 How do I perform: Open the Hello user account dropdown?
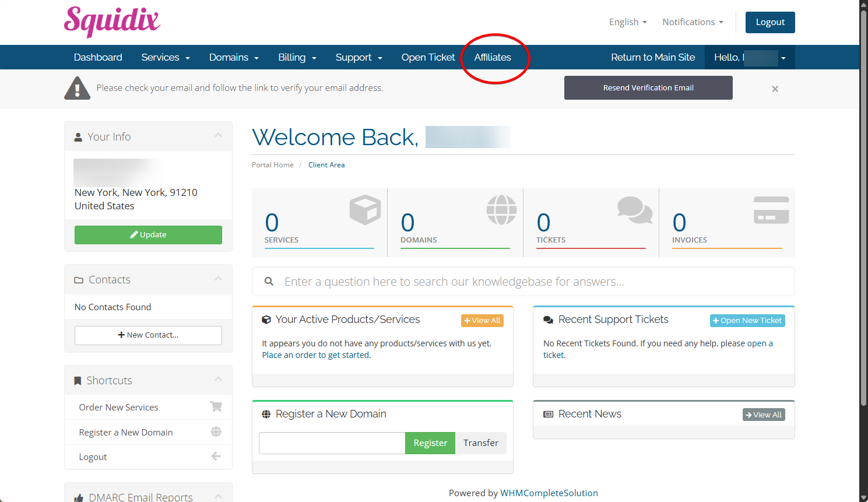point(750,57)
